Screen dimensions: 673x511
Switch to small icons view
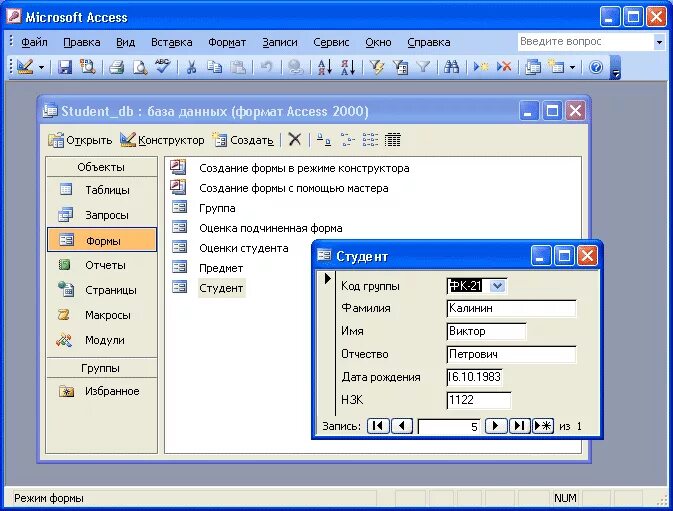pyautogui.click(x=347, y=139)
